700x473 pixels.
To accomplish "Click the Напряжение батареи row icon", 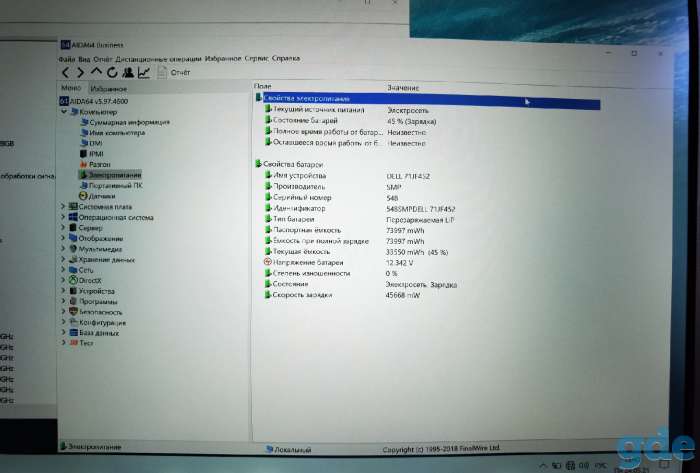I will (x=268, y=262).
